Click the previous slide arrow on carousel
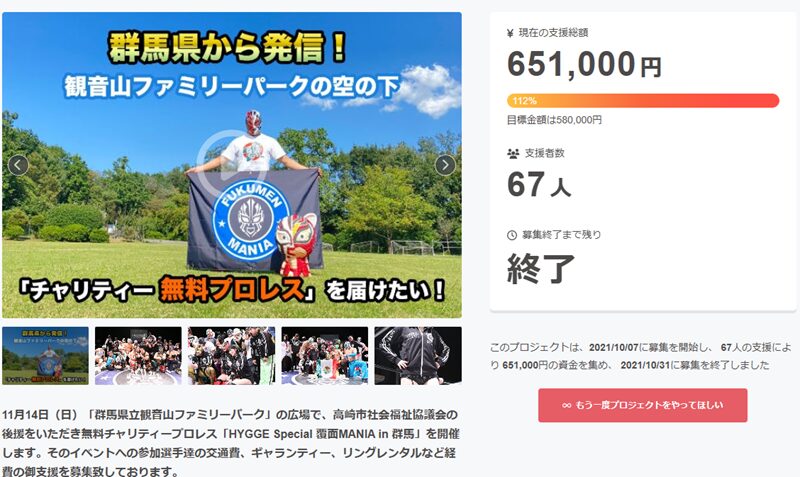 tap(18, 165)
